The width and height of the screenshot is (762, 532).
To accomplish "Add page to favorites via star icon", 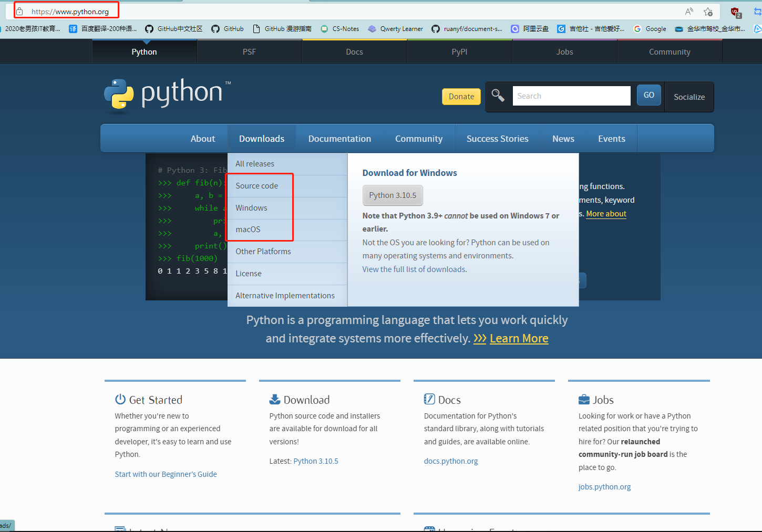I will 708,12.
